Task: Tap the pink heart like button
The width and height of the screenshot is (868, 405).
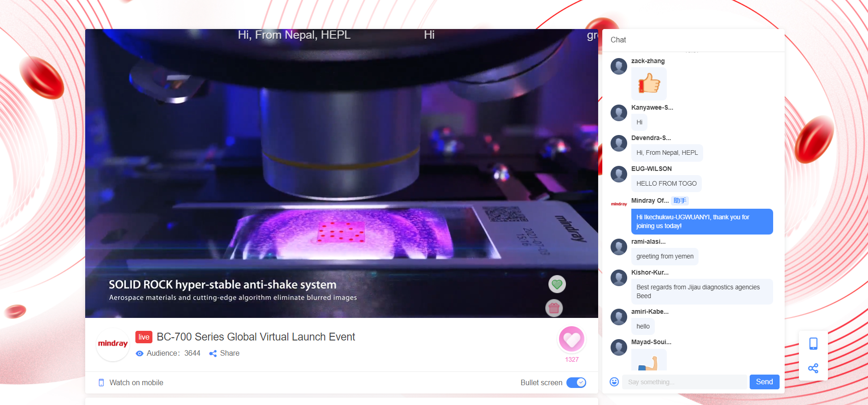Action: [x=571, y=340]
